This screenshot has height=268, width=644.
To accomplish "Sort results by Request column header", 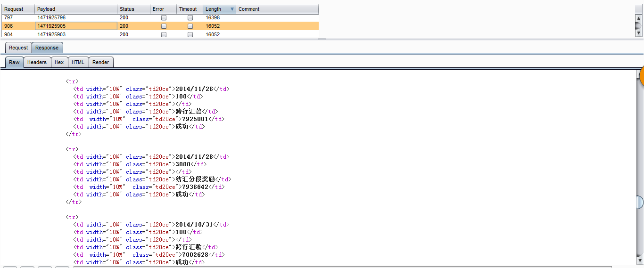I will [18, 9].
